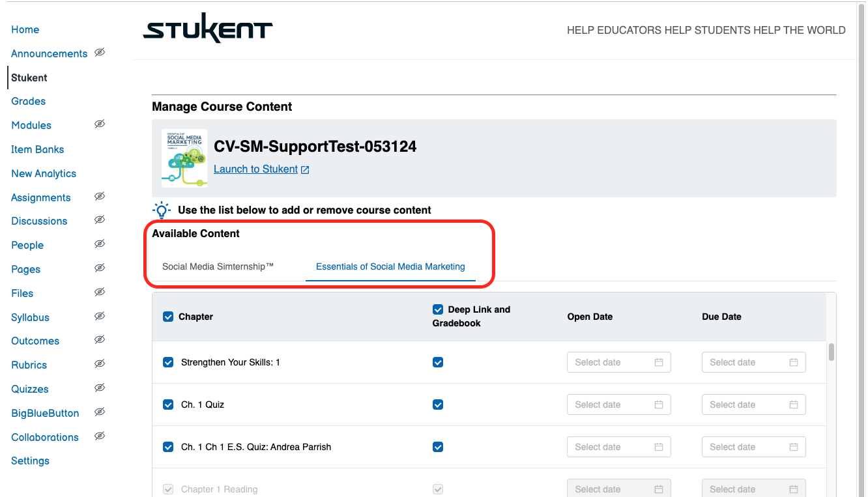Toggle deep link checkbox for Strengthen Your Skills: 1

pos(438,362)
